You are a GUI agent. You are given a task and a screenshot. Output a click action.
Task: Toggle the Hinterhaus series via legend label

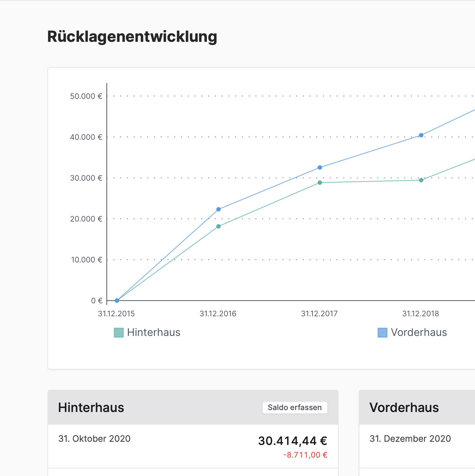point(154,332)
